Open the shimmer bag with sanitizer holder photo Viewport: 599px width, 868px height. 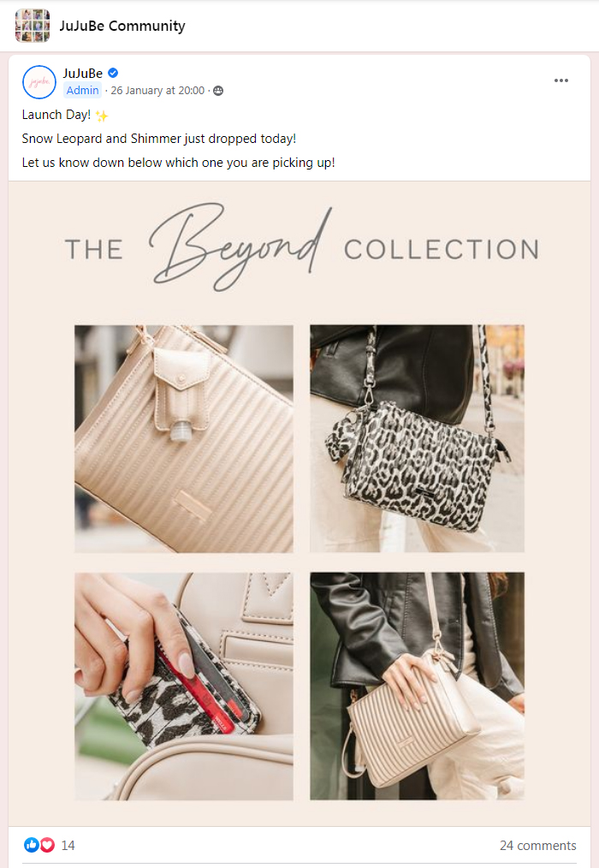pyautogui.click(x=184, y=438)
